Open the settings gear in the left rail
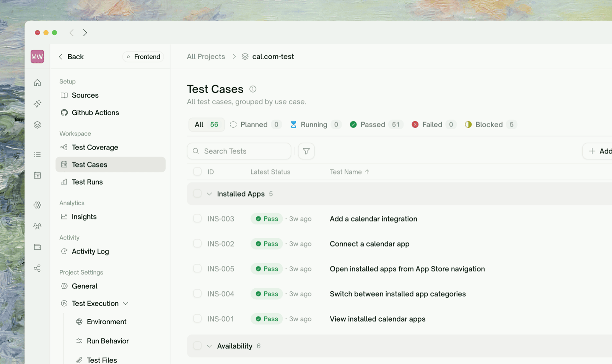This screenshot has width=612, height=364. 37,205
